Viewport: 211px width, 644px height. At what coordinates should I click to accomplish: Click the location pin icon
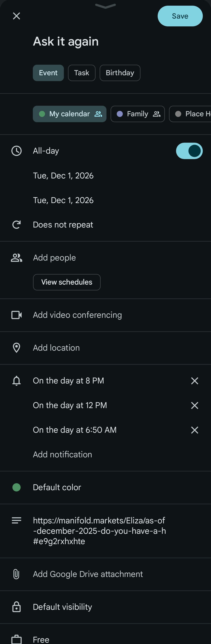[x=16, y=348]
